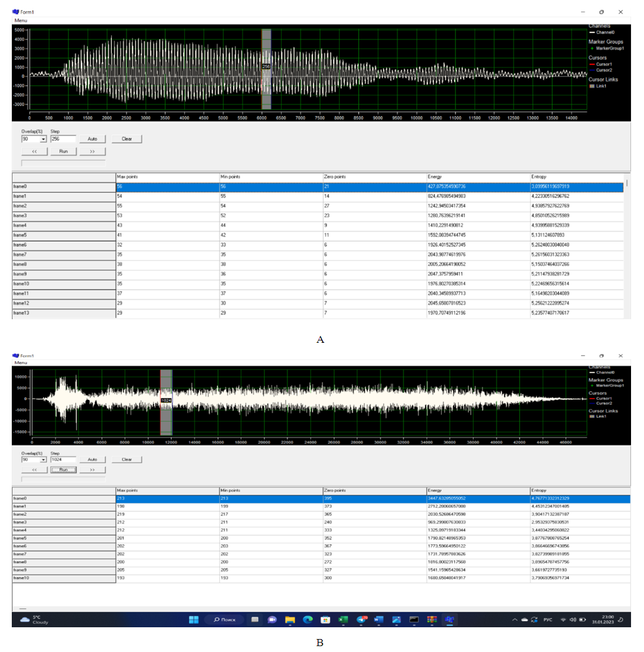Click the Step field containing 1024
Viewport: 644px width, 652px height.
[x=63, y=459]
